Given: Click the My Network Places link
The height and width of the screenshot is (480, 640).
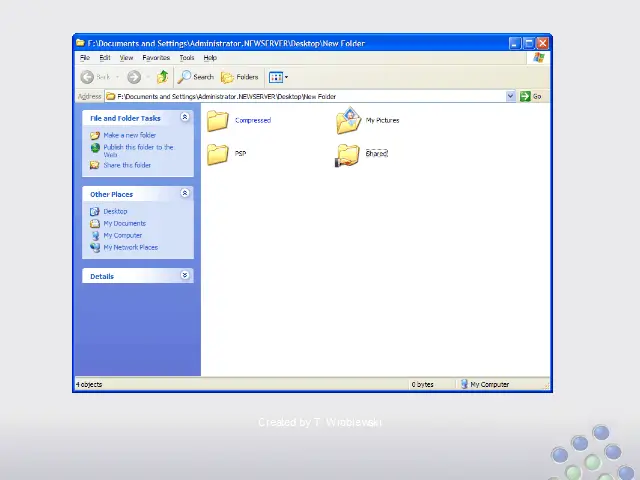Looking at the screenshot, I should coord(130,247).
